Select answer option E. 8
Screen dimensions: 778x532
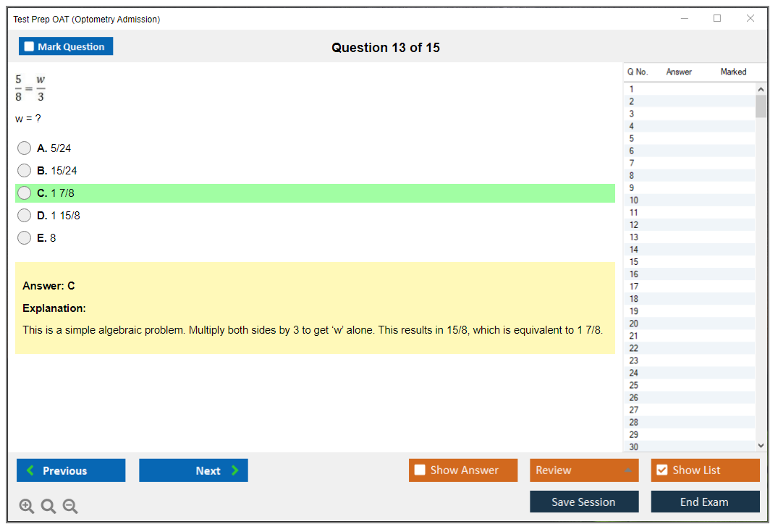pos(25,238)
